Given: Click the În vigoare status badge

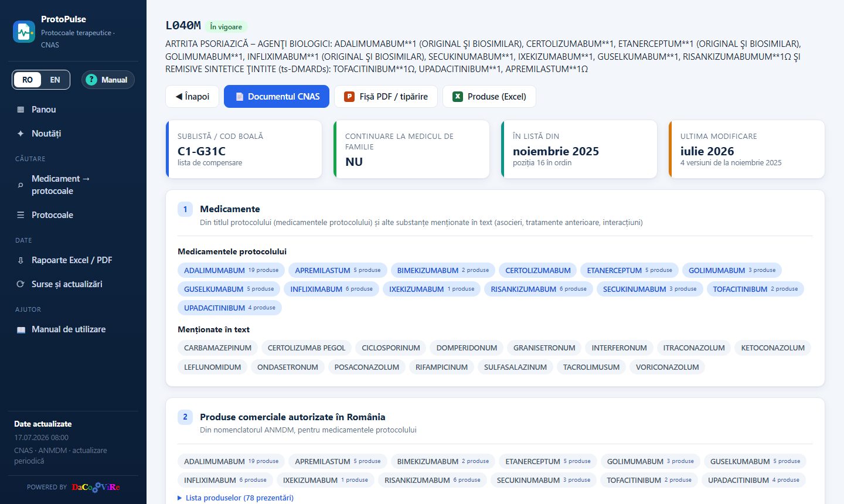Looking at the screenshot, I should click(x=226, y=27).
